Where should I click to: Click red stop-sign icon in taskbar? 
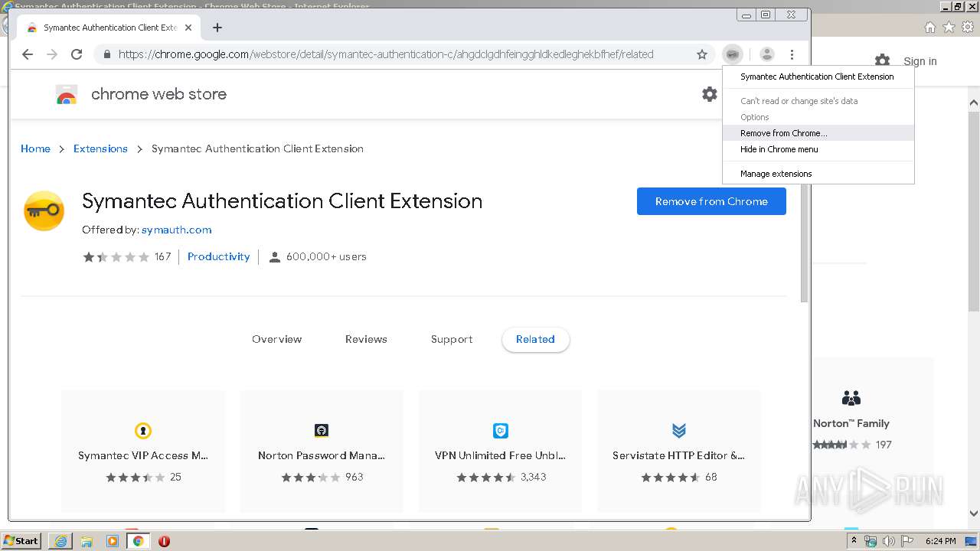164,541
